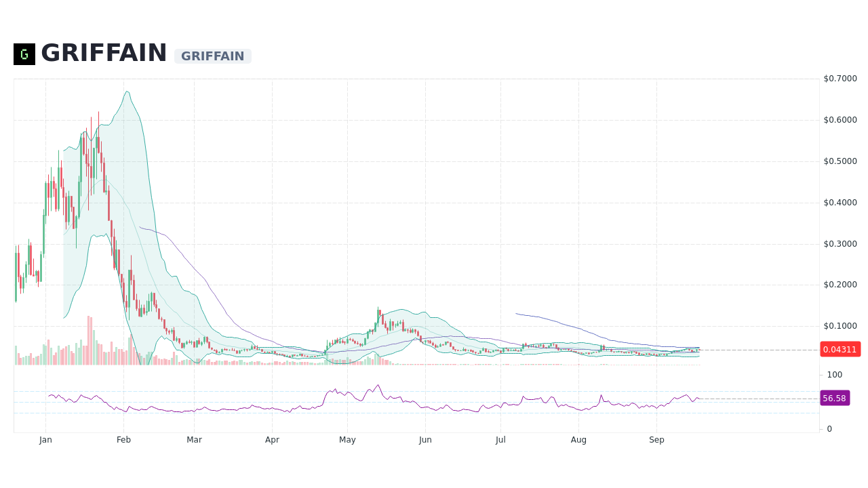Viewport: 868px width, 488px height.
Task: Select the purple 56.58 RSI value label
Action: 834,398
